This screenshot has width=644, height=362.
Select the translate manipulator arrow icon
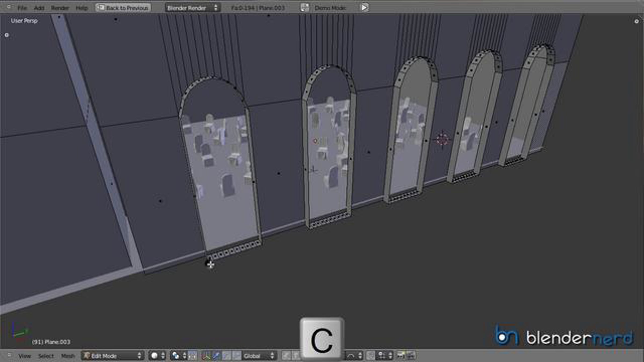216,356
